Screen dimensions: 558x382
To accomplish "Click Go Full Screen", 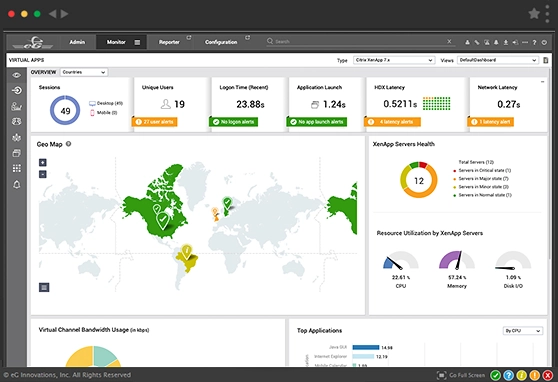I will [x=461, y=375].
